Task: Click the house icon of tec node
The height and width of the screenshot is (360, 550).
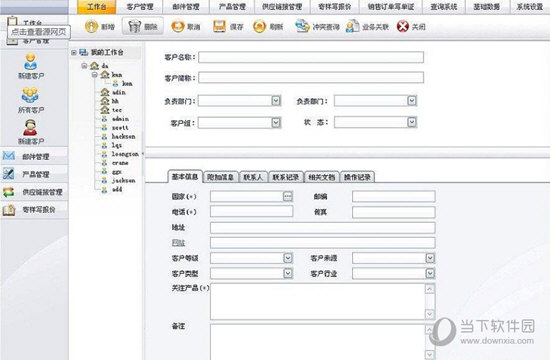Action: tap(105, 110)
